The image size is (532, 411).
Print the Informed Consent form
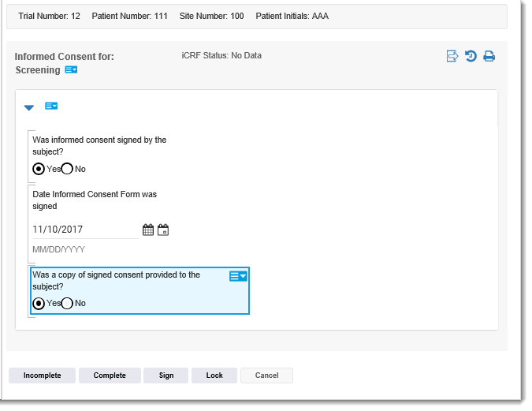pos(489,56)
